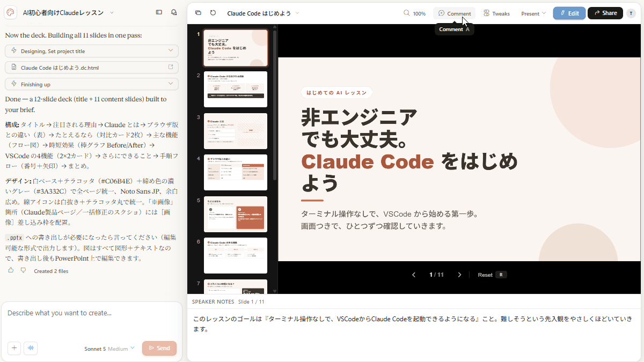This screenshot has height=362, width=644.
Task: Click the 'Now the deck' chat message
Action: (73, 35)
